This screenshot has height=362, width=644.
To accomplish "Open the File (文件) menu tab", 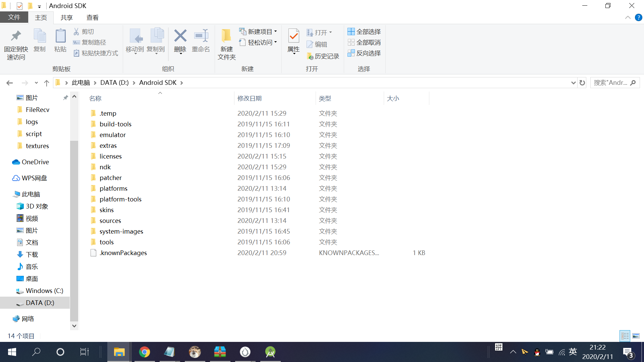I will point(14,17).
